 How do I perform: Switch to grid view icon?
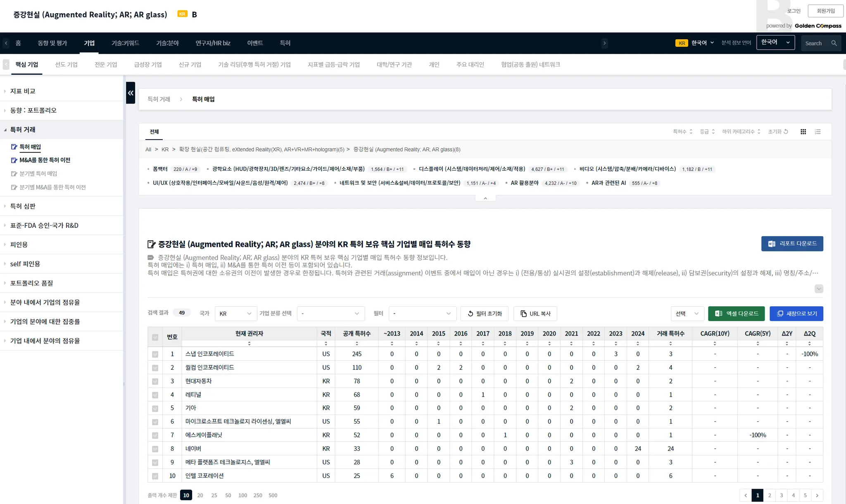coord(803,132)
